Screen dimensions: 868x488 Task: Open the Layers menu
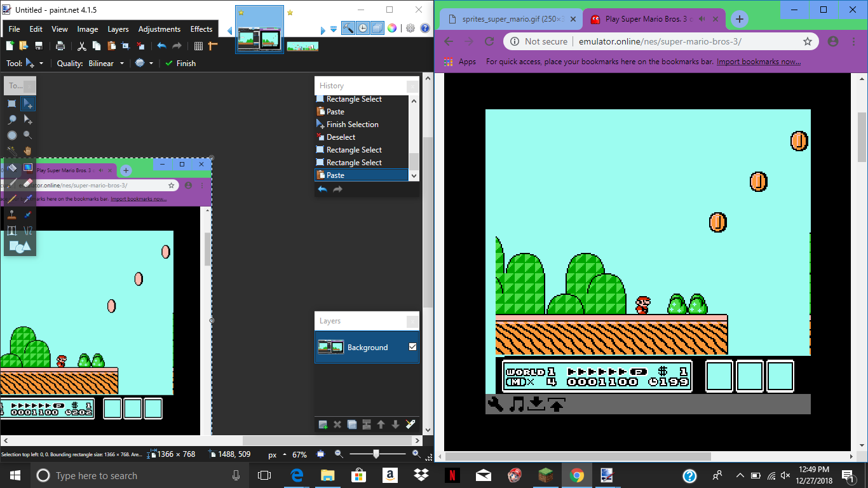pyautogui.click(x=118, y=29)
